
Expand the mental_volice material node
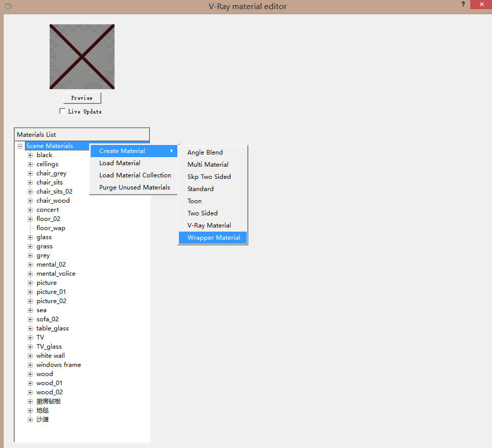click(30, 274)
